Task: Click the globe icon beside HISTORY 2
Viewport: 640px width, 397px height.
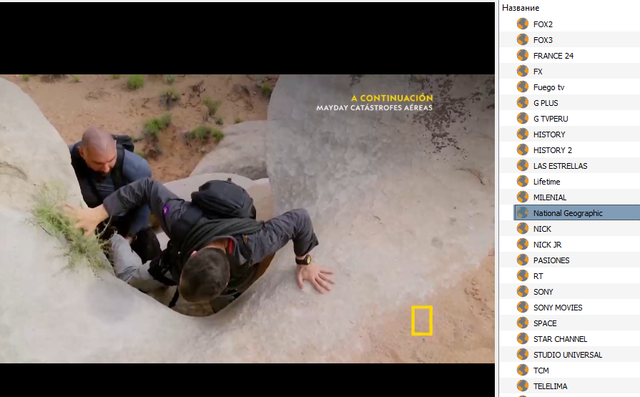Action: pos(522,150)
